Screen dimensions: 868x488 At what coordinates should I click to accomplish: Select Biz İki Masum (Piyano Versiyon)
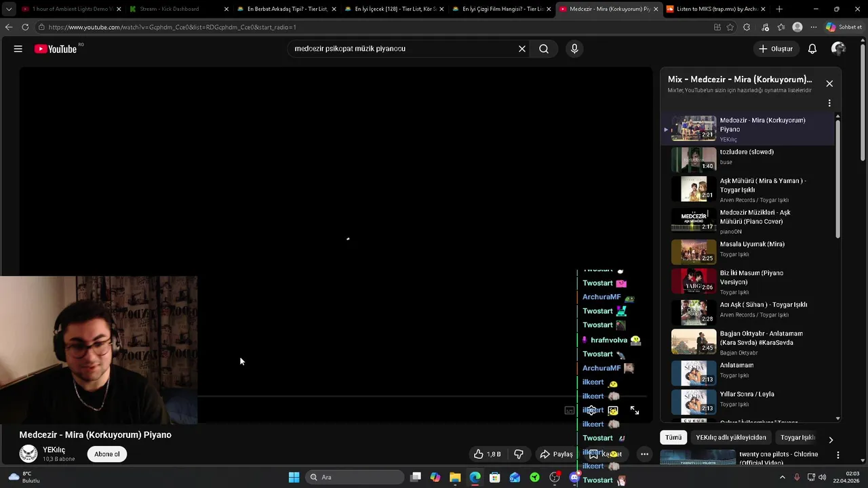(748, 281)
